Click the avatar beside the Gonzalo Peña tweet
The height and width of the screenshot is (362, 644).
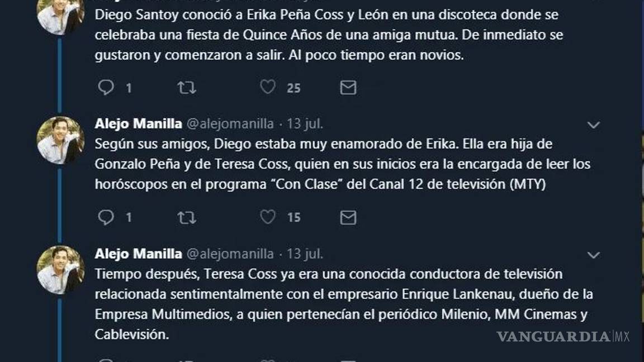60,140
